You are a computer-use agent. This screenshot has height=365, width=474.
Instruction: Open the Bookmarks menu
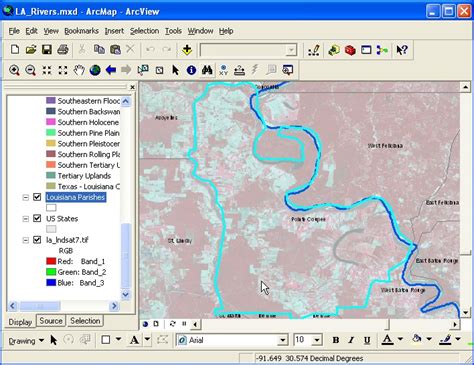tap(81, 31)
